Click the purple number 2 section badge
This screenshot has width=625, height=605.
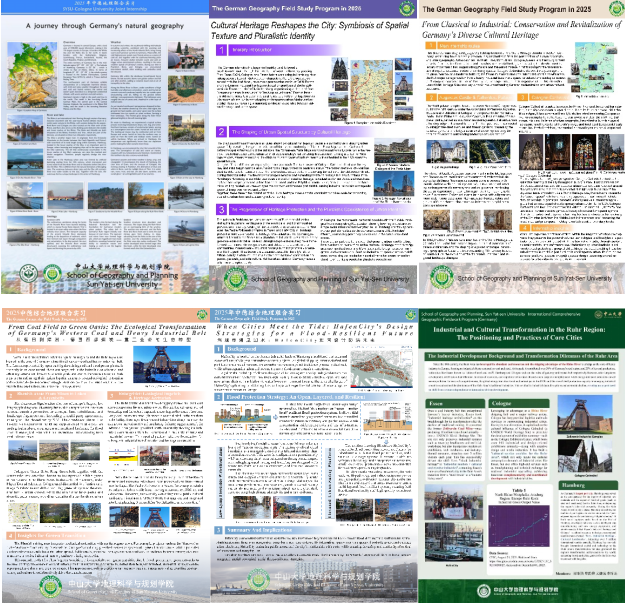tap(220, 131)
